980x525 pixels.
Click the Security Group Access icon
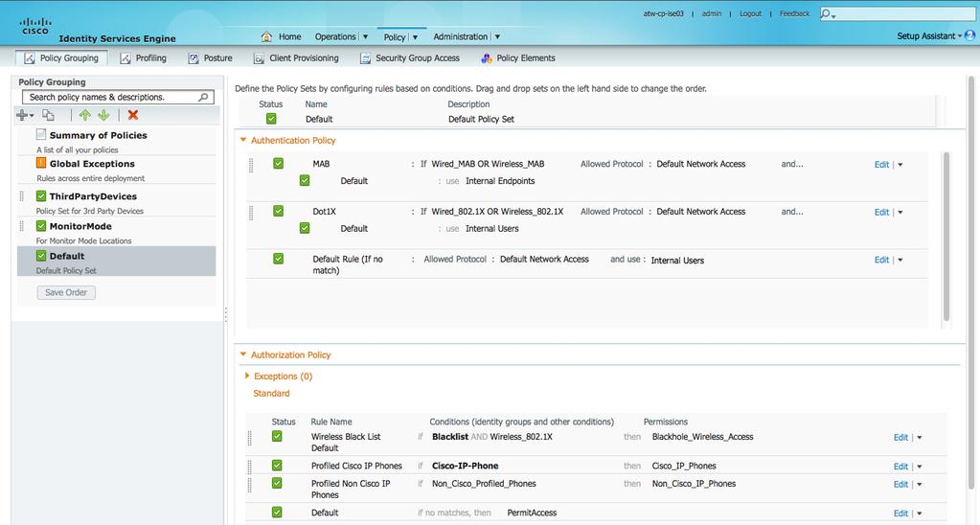click(x=365, y=58)
